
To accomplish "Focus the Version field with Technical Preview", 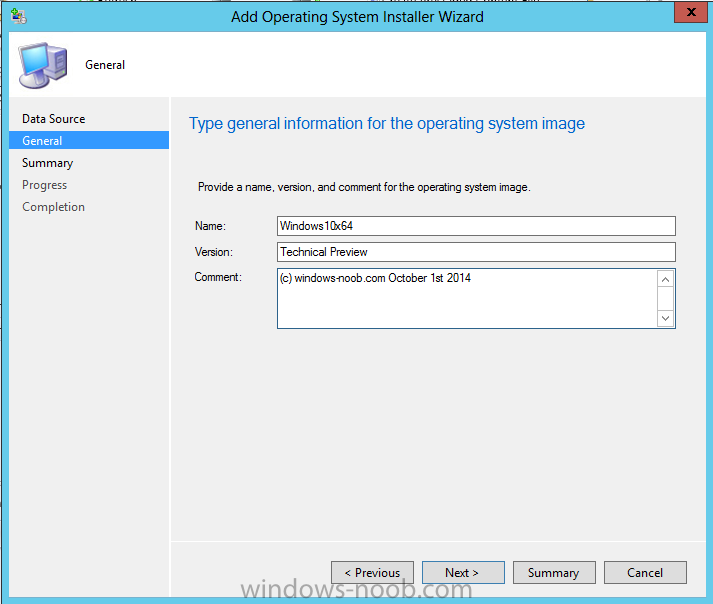I will coord(476,252).
